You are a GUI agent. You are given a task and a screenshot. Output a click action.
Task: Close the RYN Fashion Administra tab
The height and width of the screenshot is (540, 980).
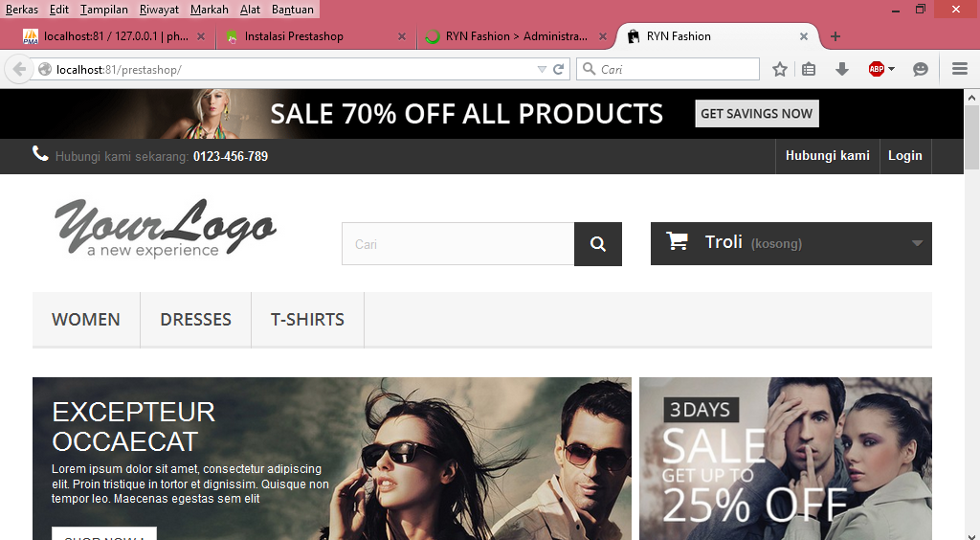click(603, 37)
